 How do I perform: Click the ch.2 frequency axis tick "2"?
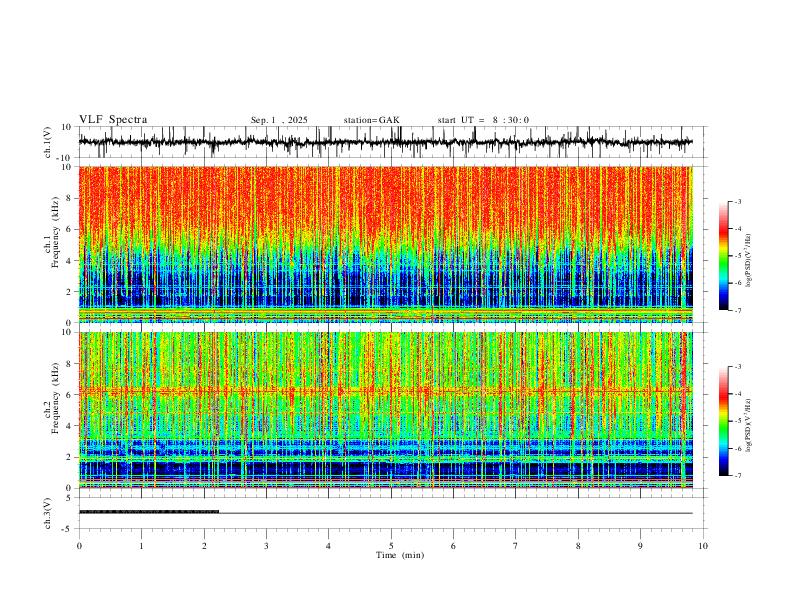pos(70,457)
